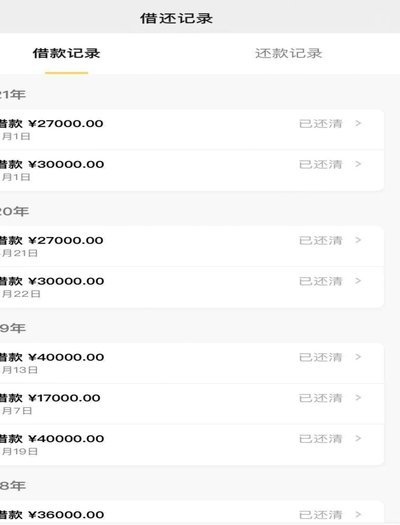
Task: Open chevron for the ¥36000.00 loan
Action: (x=358, y=514)
